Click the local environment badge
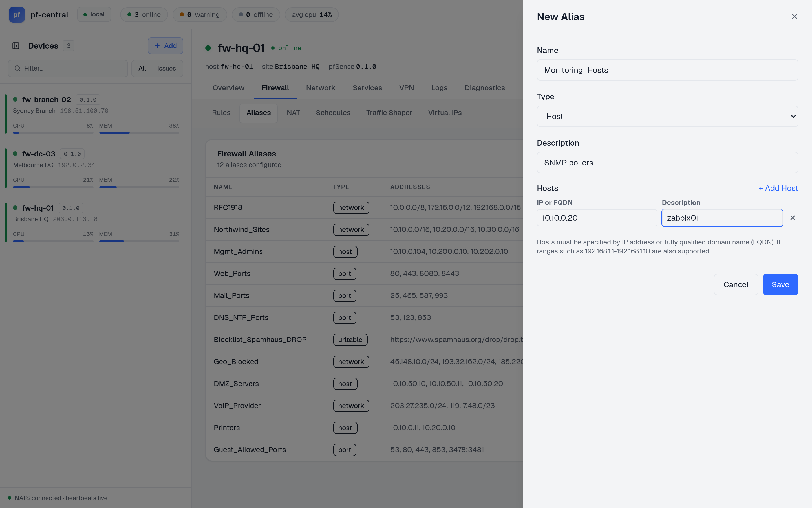This screenshot has width=812, height=508. (94, 14)
